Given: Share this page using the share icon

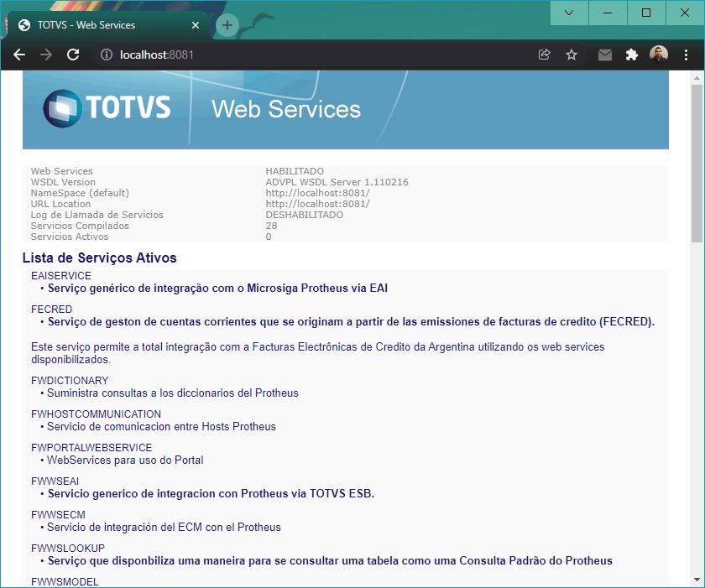Looking at the screenshot, I should tap(544, 55).
